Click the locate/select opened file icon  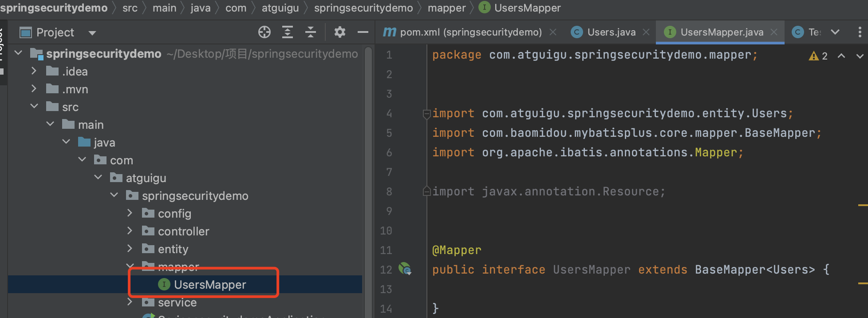[264, 32]
